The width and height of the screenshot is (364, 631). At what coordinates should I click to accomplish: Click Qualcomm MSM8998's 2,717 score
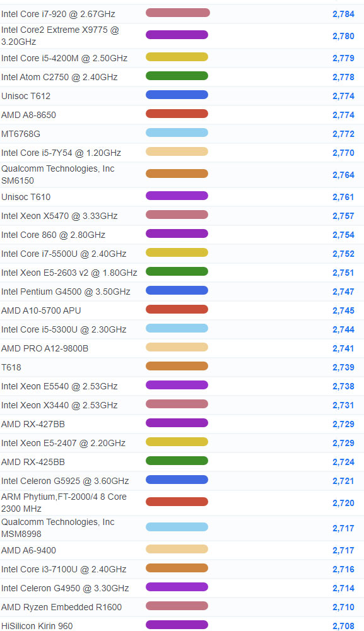[x=343, y=528]
